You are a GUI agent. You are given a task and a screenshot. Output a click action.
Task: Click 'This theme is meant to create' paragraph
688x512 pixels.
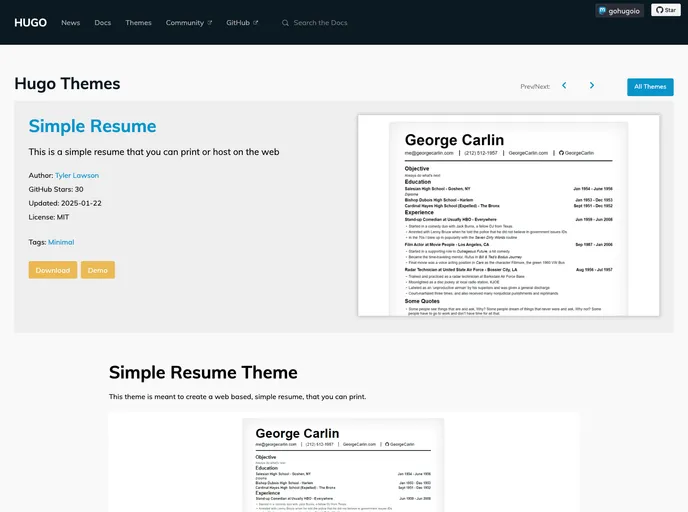point(237,397)
